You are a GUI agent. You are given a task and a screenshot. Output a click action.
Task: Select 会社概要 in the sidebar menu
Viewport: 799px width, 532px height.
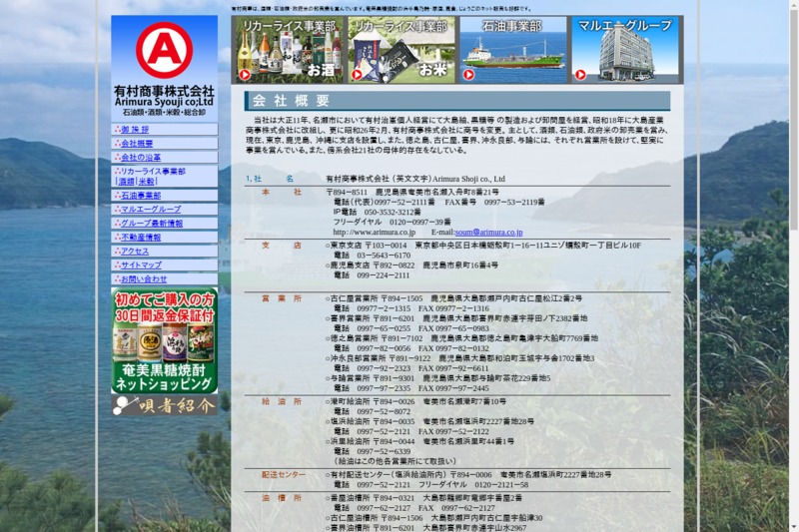(x=137, y=144)
